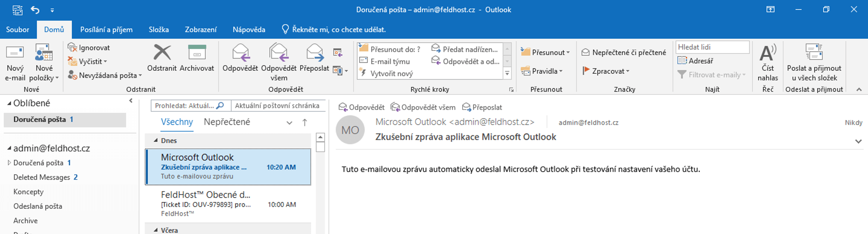Image resolution: width=868 pixels, height=234 pixels.
Task: Open the FeldHost Ticket ID message
Action: (228, 204)
